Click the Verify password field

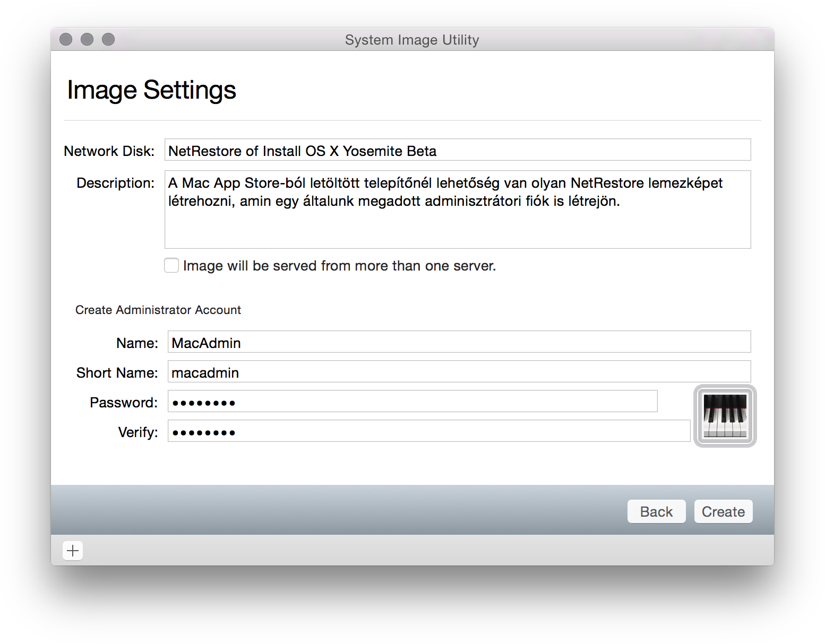429,431
